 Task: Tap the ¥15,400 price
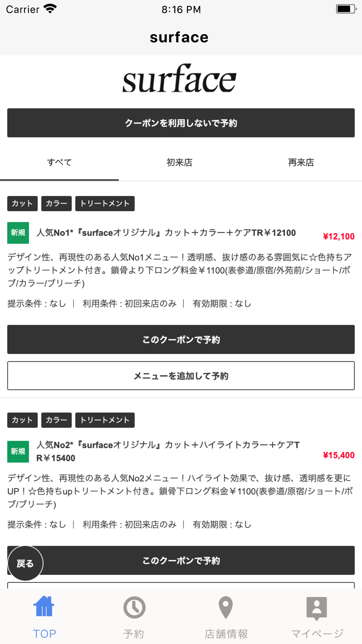coord(339,455)
